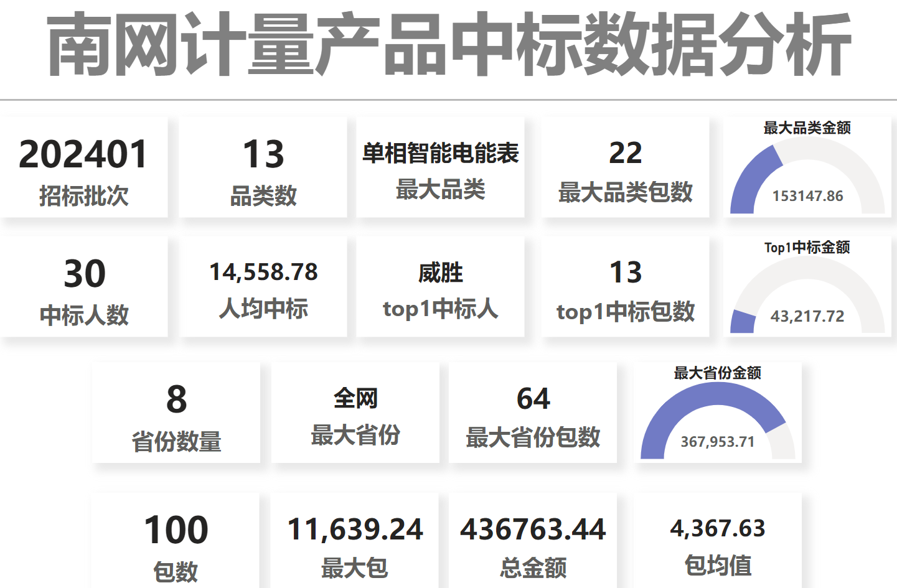Viewport: 897px width, 588px height.
Task: Click the 367,953.71 value in 最大省份金额 gauge
Action: click(x=717, y=442)
